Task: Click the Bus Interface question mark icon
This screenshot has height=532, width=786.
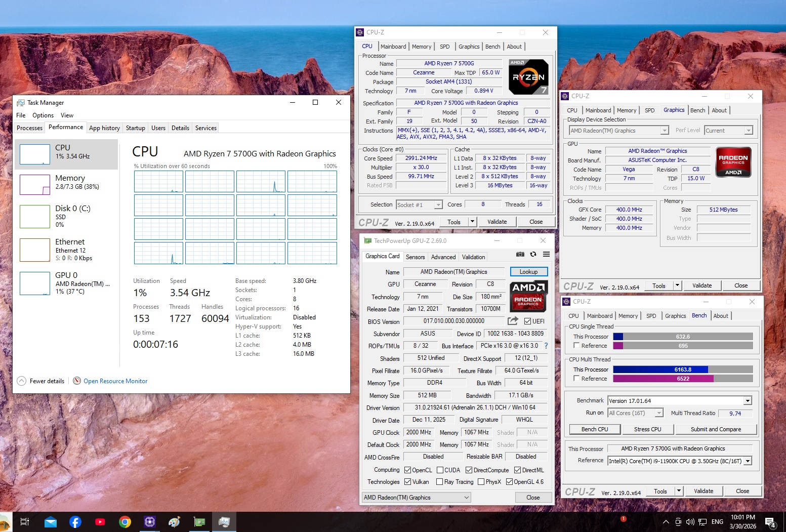Action: [546, 346]
